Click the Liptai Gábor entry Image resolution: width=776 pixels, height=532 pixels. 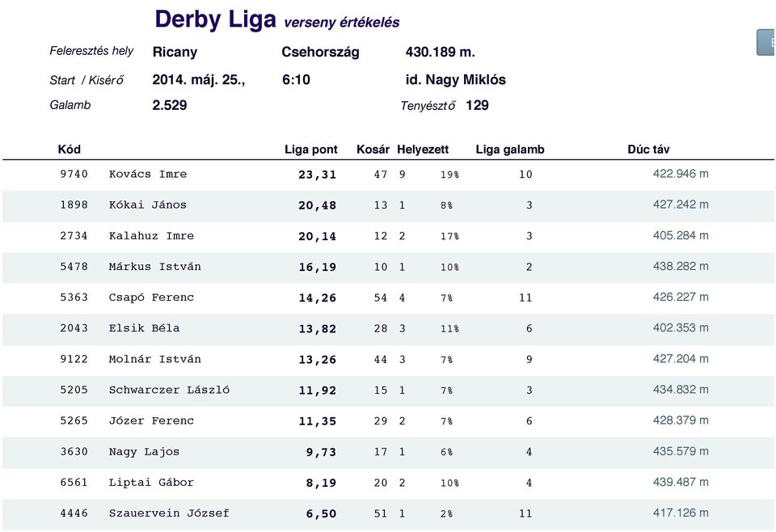click(x=151, y=483)
